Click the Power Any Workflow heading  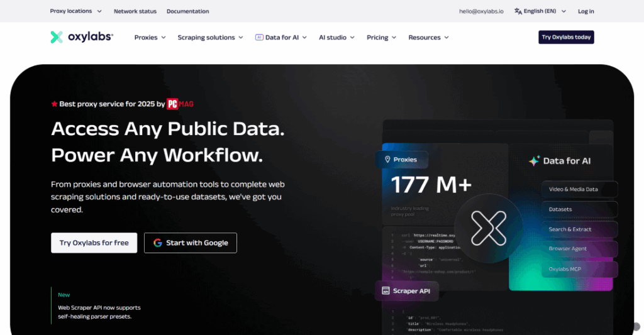(157, 156)
